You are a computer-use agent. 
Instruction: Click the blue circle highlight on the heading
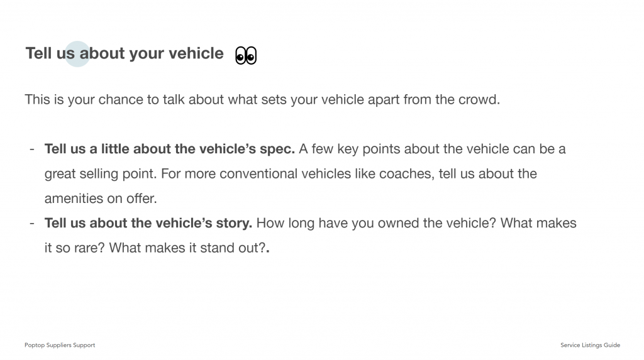point(78,54)
